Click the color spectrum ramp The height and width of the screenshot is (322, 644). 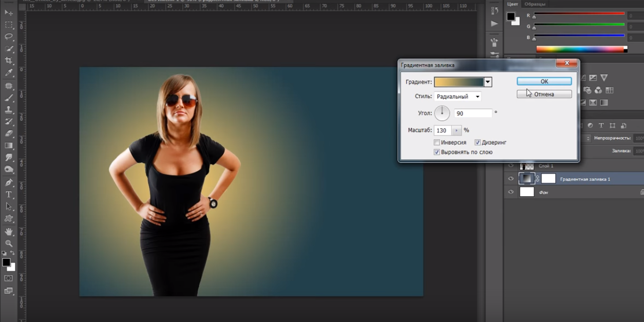pos(580,49)
